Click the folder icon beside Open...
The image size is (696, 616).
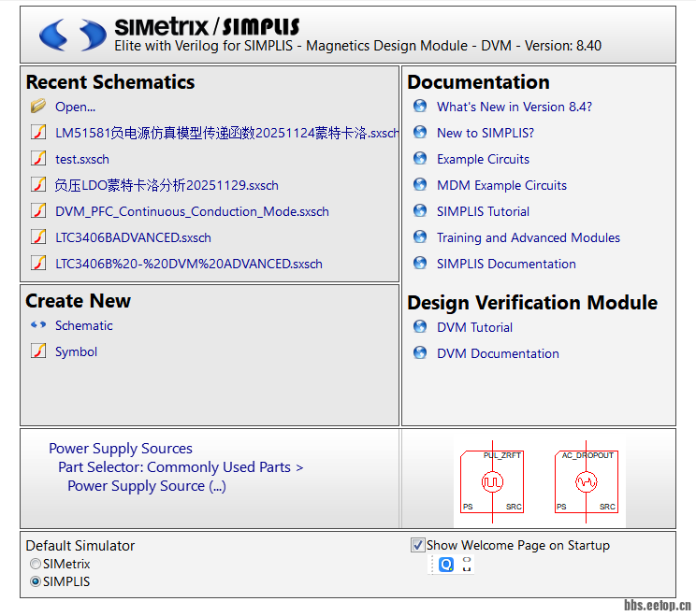tap(37, 107)
